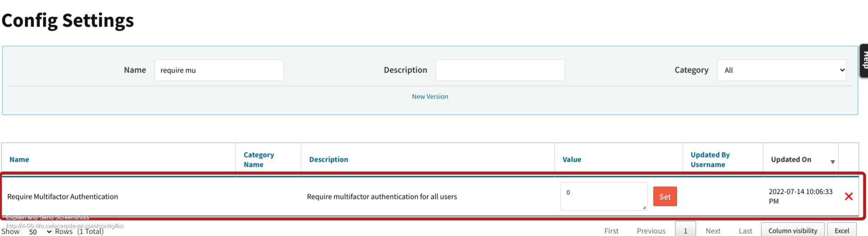This screenshot has width=868, height=236.
Task: Open the Category dropdown
Action: pos(782,70)
